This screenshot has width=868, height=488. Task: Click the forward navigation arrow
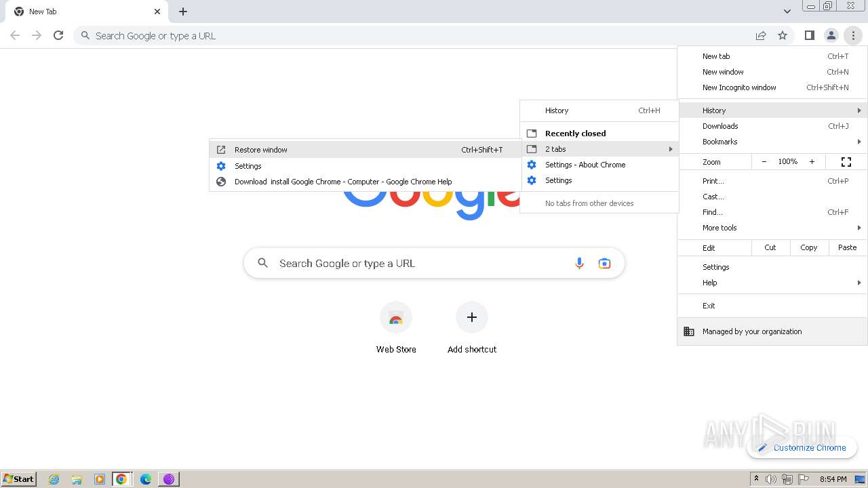[x=37, y=35]
